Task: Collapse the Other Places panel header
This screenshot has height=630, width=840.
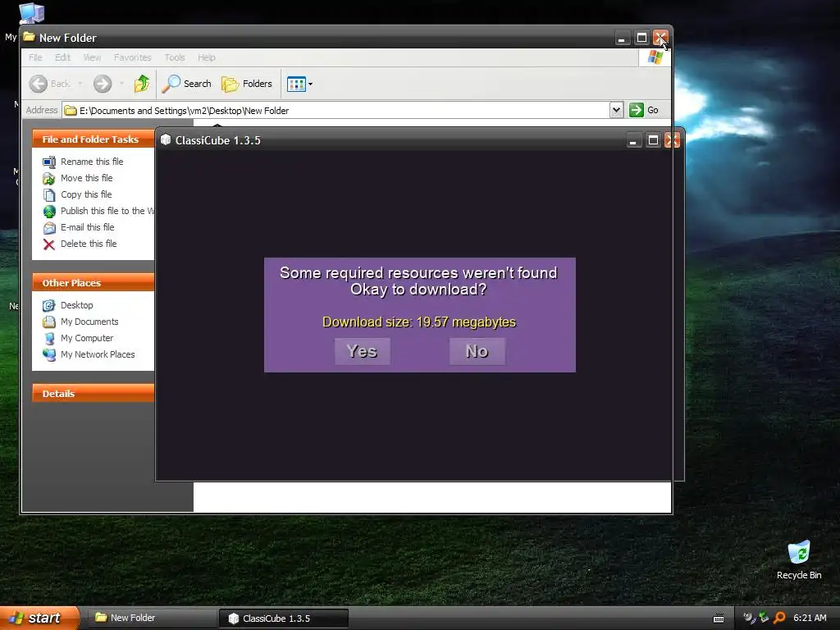Action: tap(94, 283)
